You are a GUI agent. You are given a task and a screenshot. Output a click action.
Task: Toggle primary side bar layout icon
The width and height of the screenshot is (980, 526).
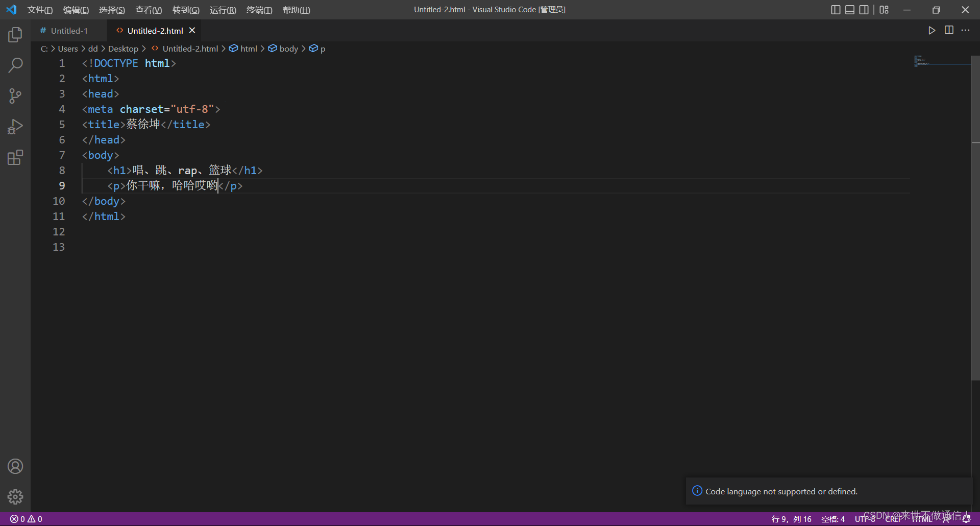click(x=836, y=10)
